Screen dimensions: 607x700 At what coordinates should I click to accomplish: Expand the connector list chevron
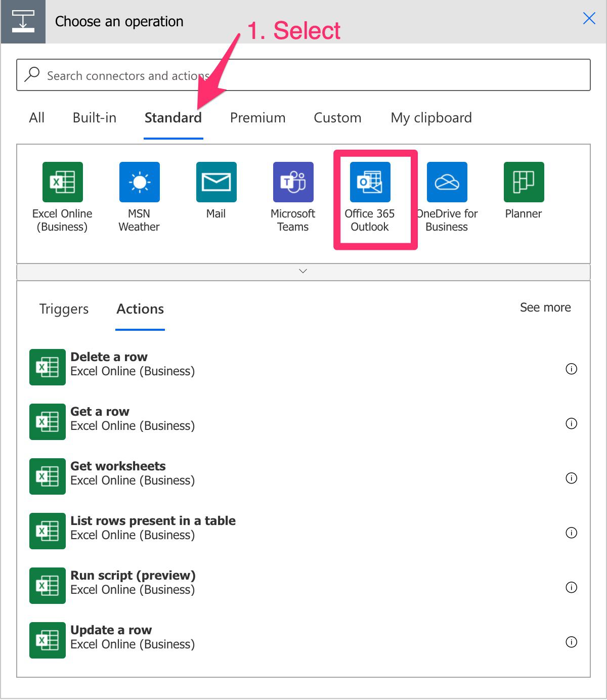tap(303, 271)
